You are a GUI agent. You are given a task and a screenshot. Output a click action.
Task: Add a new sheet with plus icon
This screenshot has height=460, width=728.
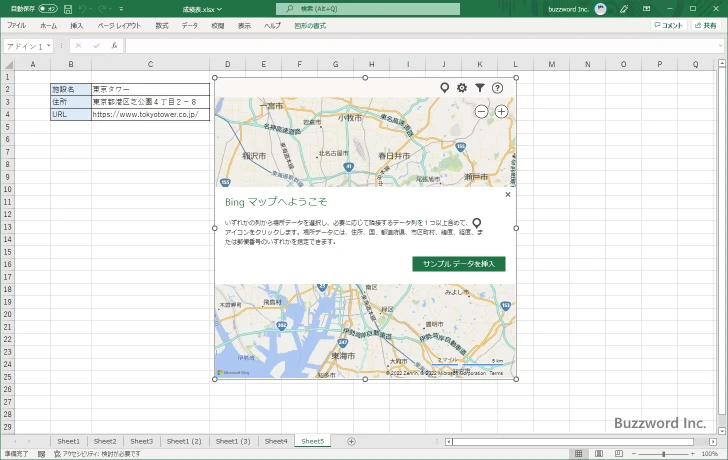pyautogui.click(x=351, y=441)
